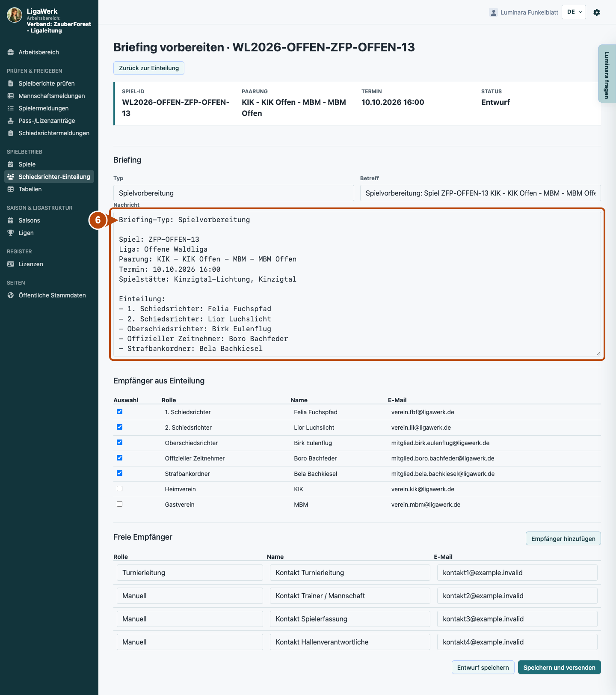The height and width of the screenshot is (695, 616).
Task: Click the Pass-/Lizenzanträge stamp icon
Action: (11, 121)
